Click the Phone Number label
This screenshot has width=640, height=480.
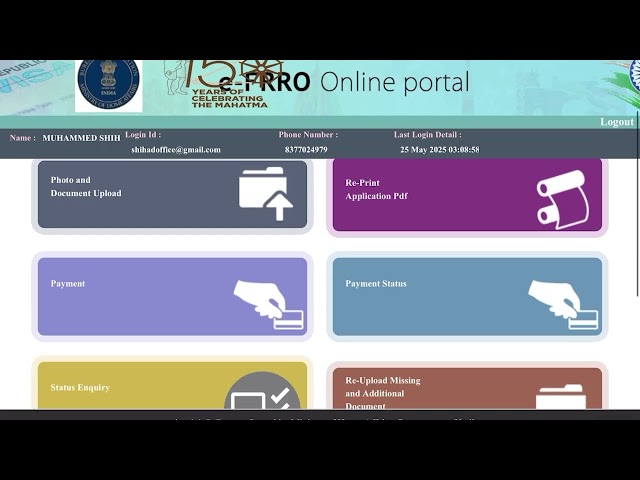(308, 135)
